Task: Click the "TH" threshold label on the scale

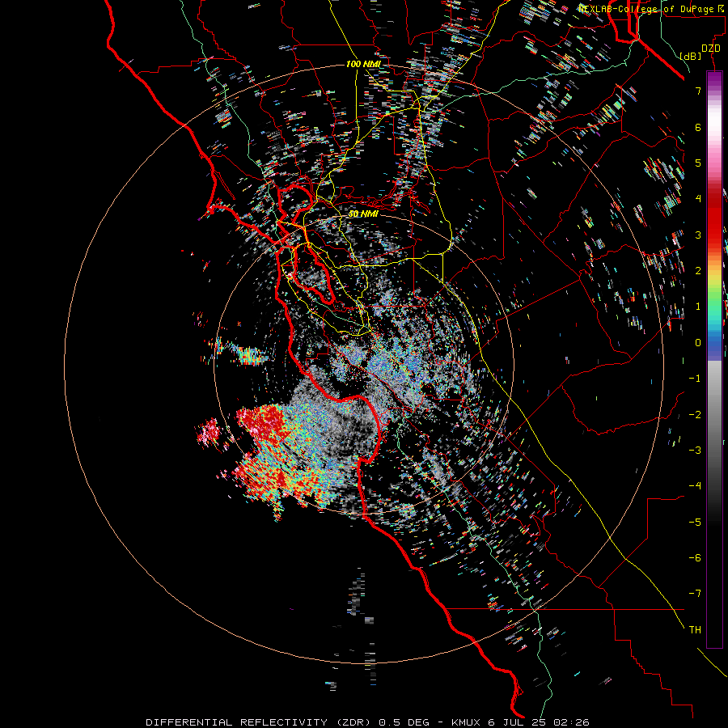Action: pos(695,630)
